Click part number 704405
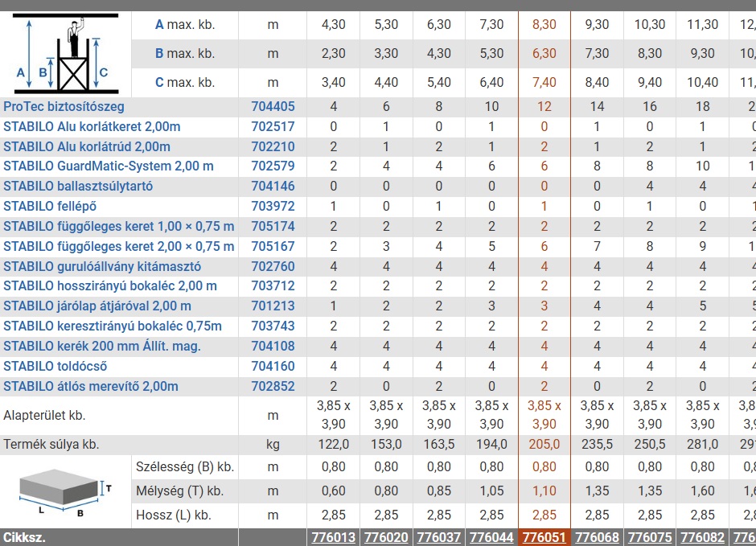 point(273,106)
